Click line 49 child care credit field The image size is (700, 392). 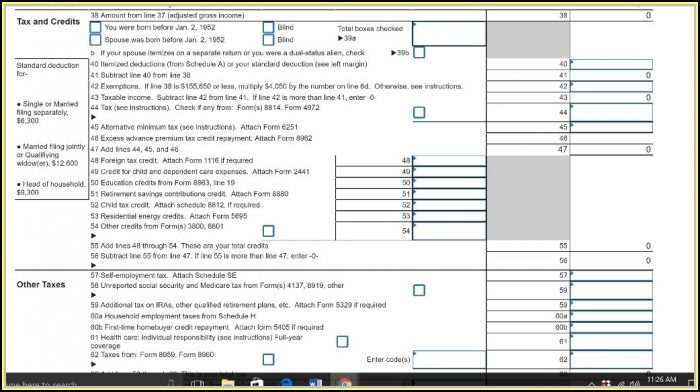449,172
